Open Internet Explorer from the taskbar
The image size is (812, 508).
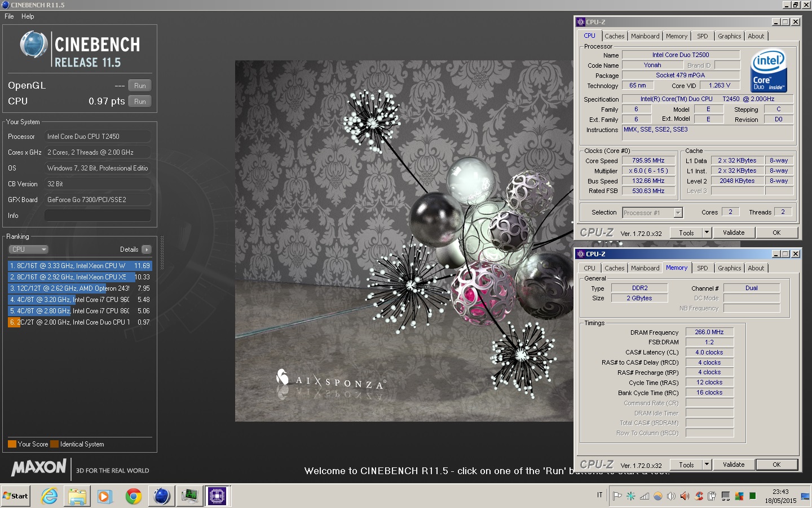coord(50,496)
